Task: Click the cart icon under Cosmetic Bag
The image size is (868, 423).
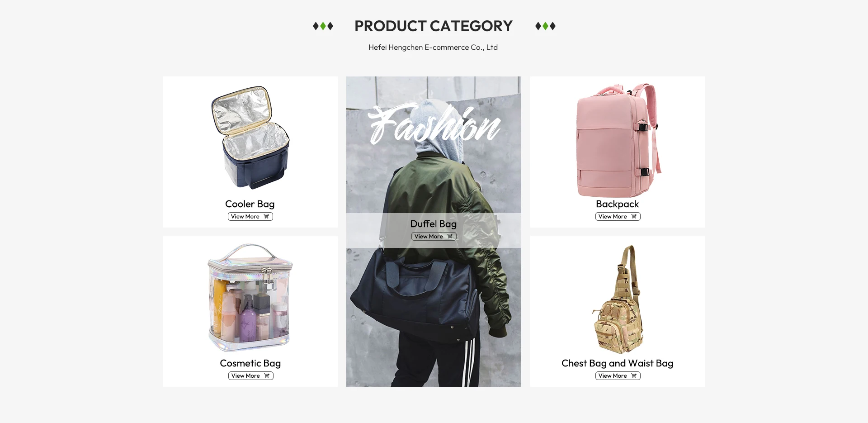Action: pos(267,376)
